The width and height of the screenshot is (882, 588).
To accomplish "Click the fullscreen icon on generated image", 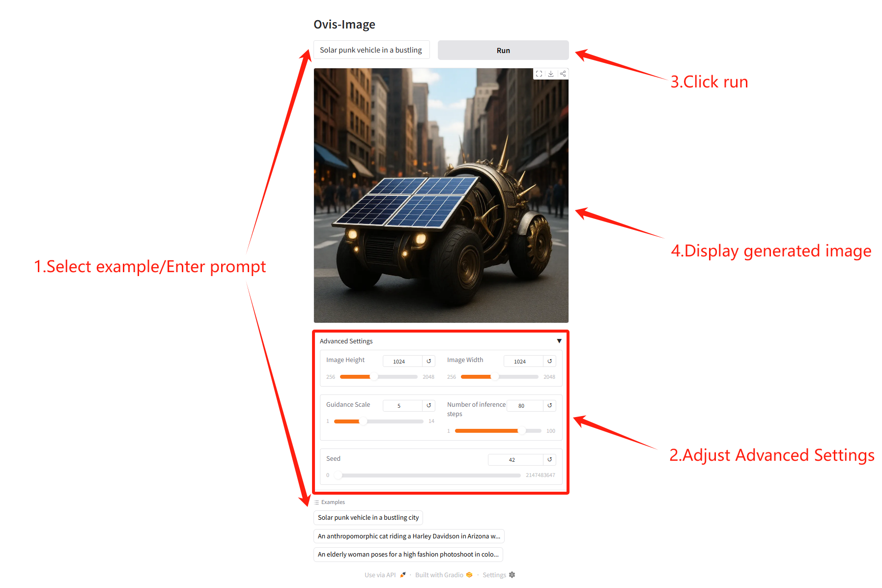I will coord(539,74).
